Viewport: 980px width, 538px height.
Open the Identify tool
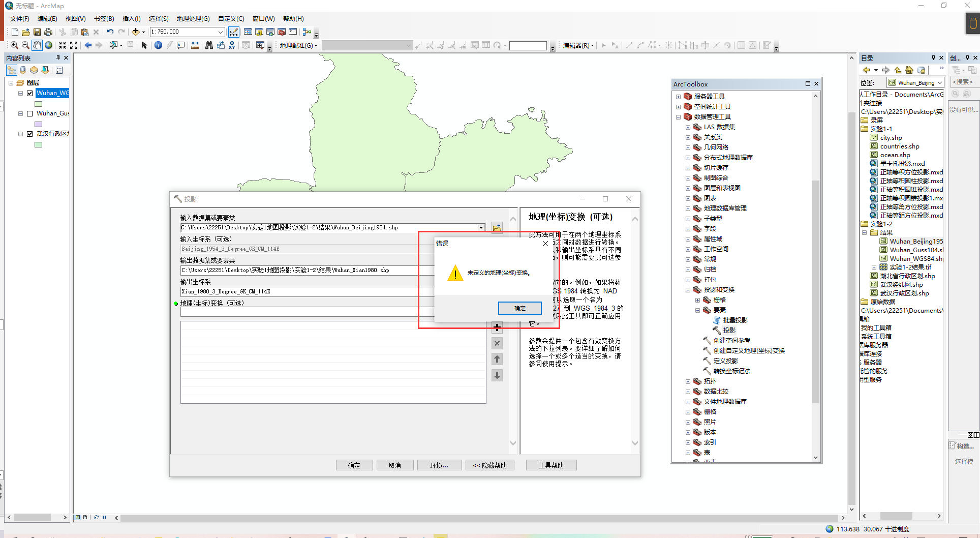[158, 45]
